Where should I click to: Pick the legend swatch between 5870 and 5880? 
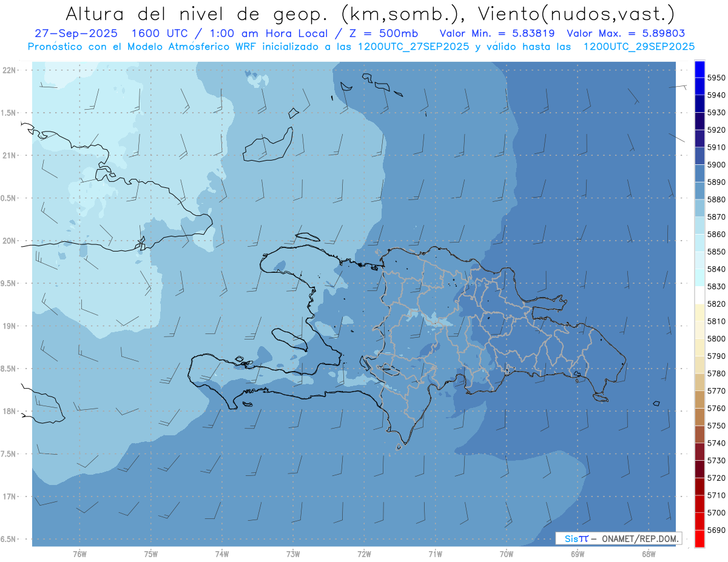pyautogui.click(x=699, y=208)
